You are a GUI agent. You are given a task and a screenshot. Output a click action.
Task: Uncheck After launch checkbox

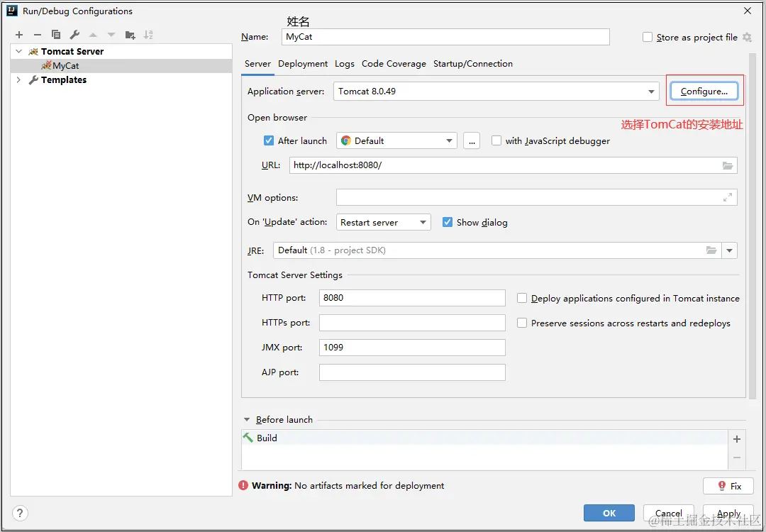point(269,140)
